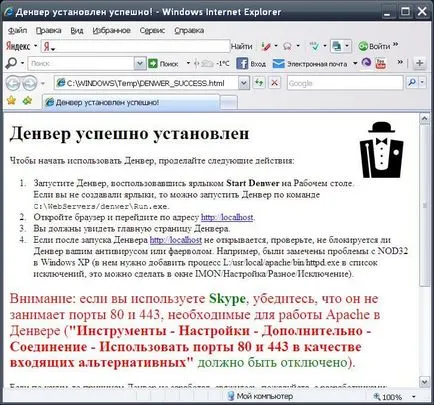
Task: Open the Избранное menu
Action: (x=111, y=31)
